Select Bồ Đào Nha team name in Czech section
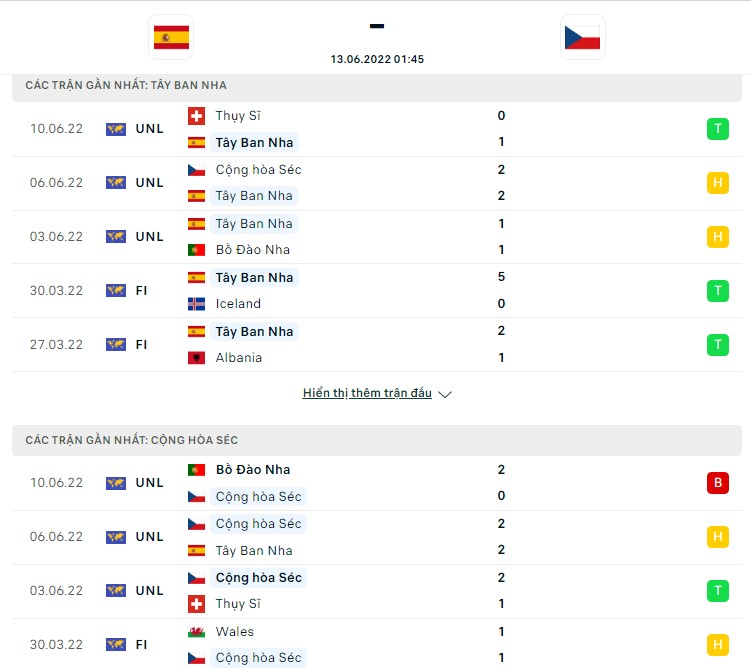This screenshot has width=751, height=668. tap(253, 470)
